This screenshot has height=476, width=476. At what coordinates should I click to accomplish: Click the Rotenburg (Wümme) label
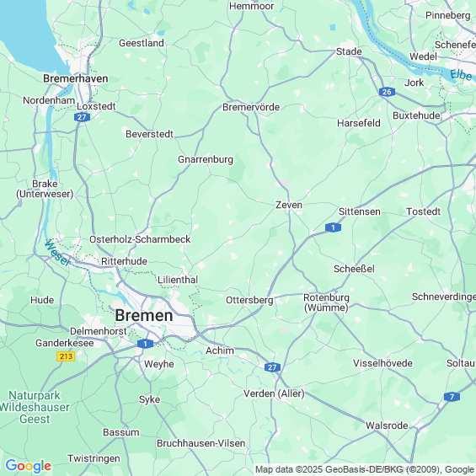coord(326,302)
